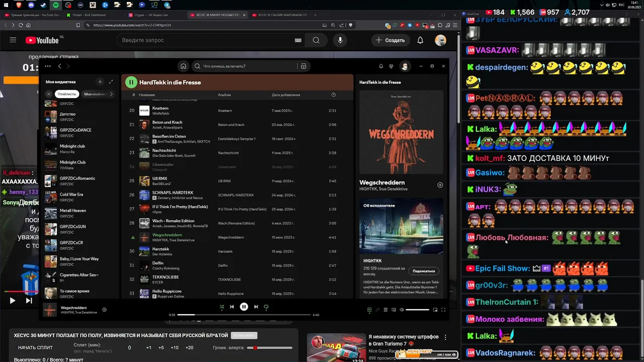Screen dimensions: 644x362
Task: Select the 'Плейлисты' filter chip
Action: click(x=67, y=94)
